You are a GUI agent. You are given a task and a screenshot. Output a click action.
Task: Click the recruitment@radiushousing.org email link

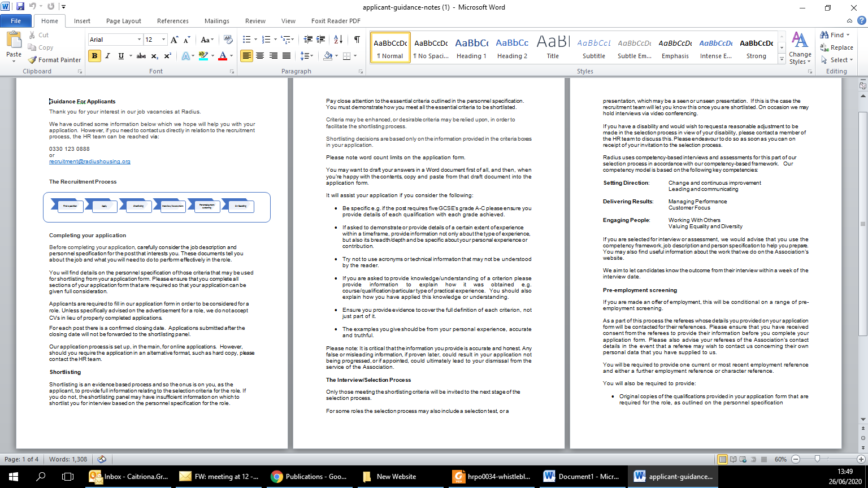90,162
